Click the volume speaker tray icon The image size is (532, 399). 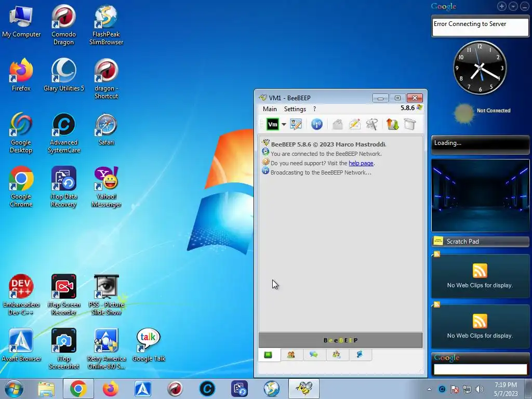click(x=479, y=389)
